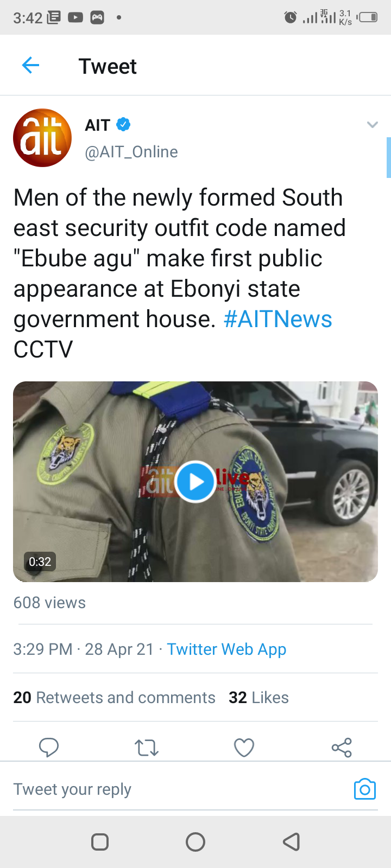Tap the share icon
Screen dimensions: 391x868
pos(342,748)
